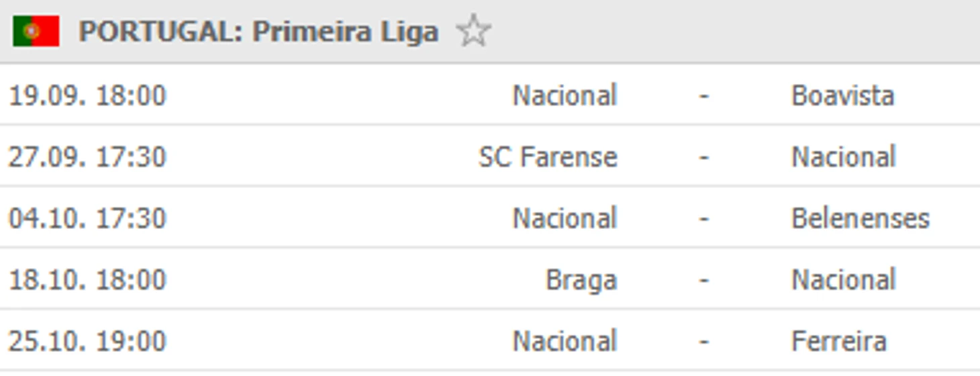Click Nacional playing away at SC Farense
The image size is (980, 376).
point(844,157)
